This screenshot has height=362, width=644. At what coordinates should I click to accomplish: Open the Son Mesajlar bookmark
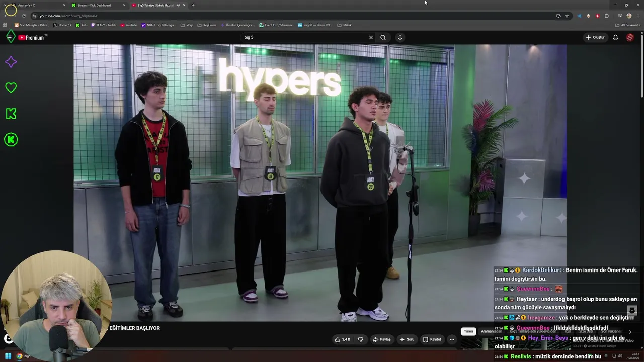tap(32, 25)
